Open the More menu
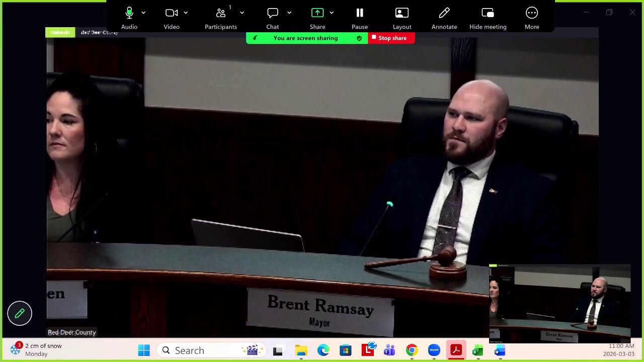This screenshot has height=362, width=644. pos(532,18)
